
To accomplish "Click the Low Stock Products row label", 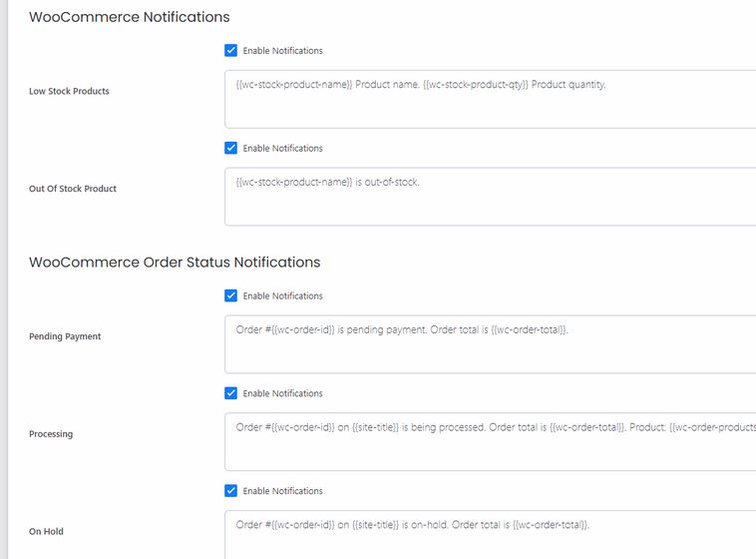I will tap(69, 91).
